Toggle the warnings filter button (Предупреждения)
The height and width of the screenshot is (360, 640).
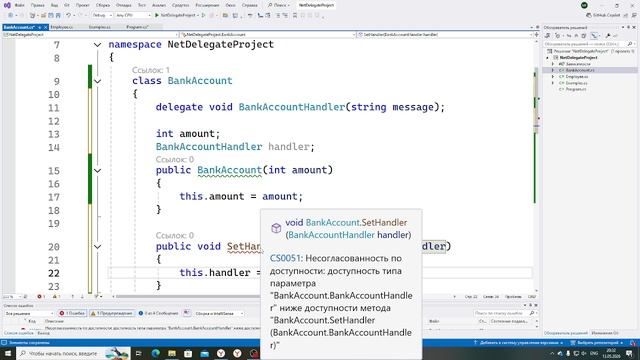[111, 313]
